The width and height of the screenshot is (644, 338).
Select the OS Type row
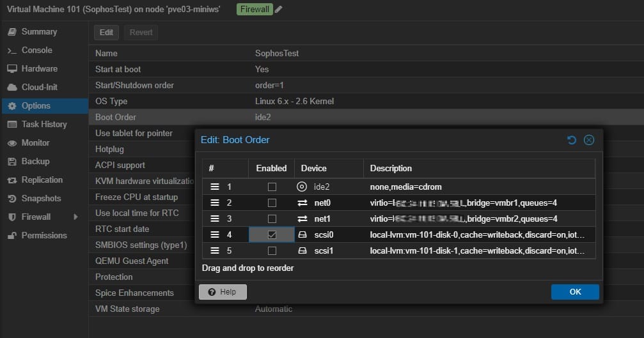click(x=366, y=102)
